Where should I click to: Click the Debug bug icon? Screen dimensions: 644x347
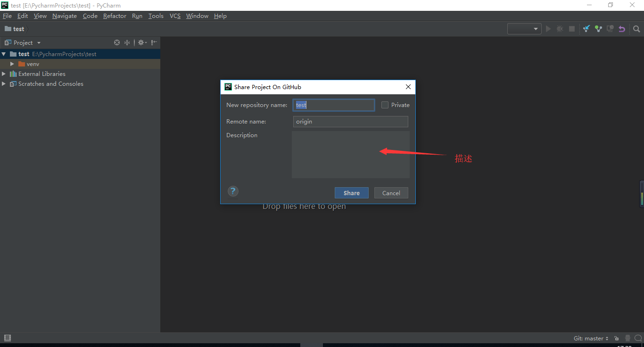coord(560,29)
